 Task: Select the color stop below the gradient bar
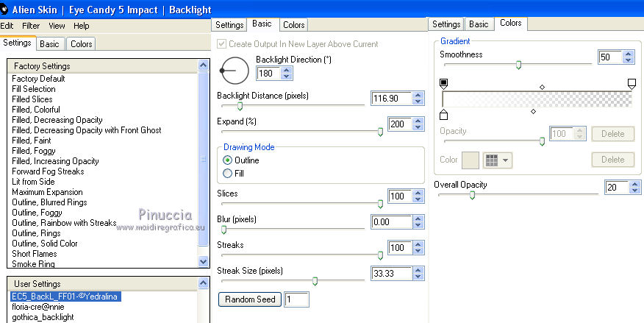pyautogui.click(x=443, y=115)
